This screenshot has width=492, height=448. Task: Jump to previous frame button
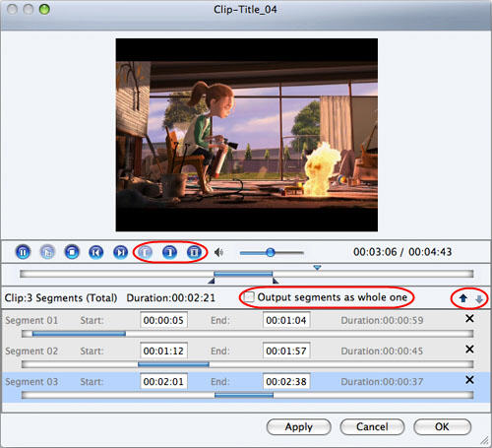(96, 252)
